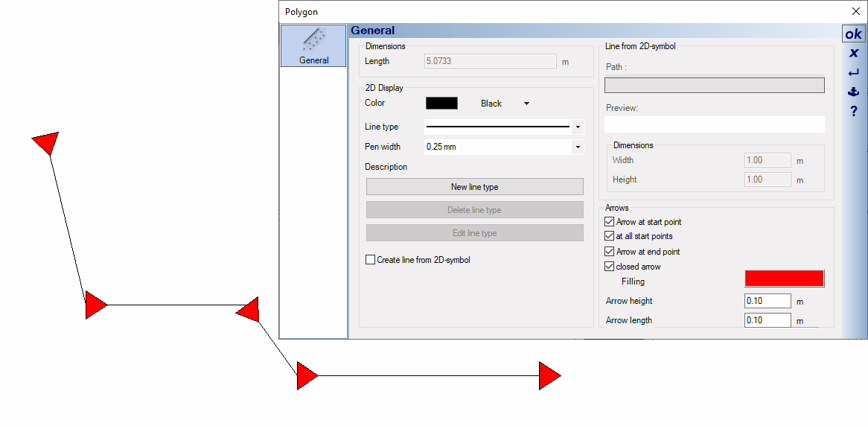Click the black Color swatch
This screenshot has width=868, height=426.
441,104
